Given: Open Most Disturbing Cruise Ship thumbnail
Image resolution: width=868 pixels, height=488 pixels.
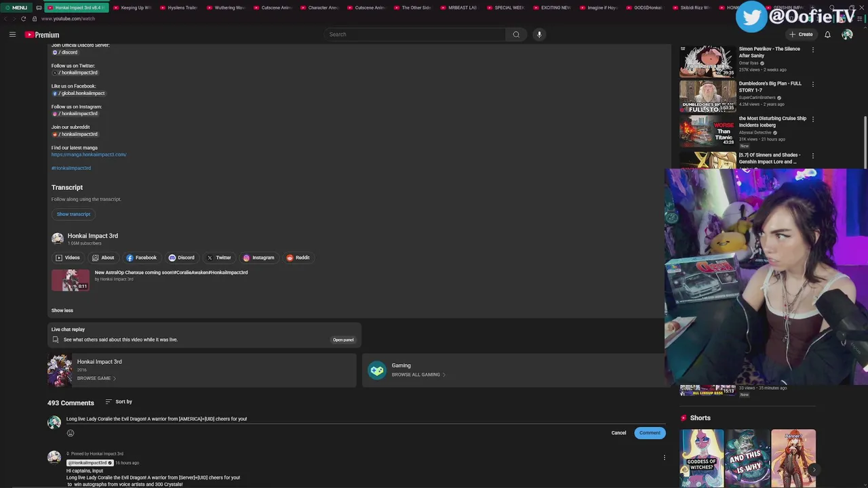Looking at the screenshot, I should (707, 131).
